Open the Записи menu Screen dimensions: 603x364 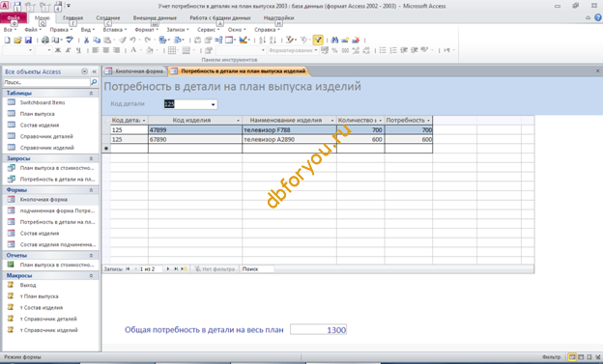pos(178,30)
